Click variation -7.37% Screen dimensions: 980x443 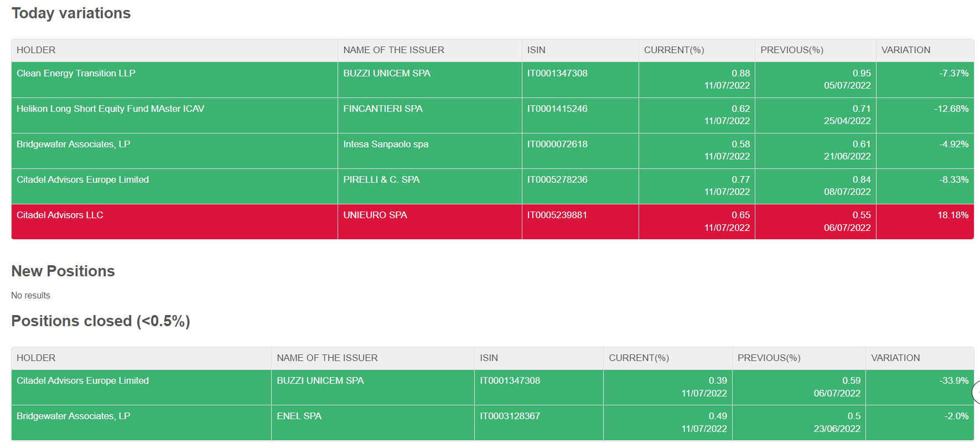click(x=953, y=73)
